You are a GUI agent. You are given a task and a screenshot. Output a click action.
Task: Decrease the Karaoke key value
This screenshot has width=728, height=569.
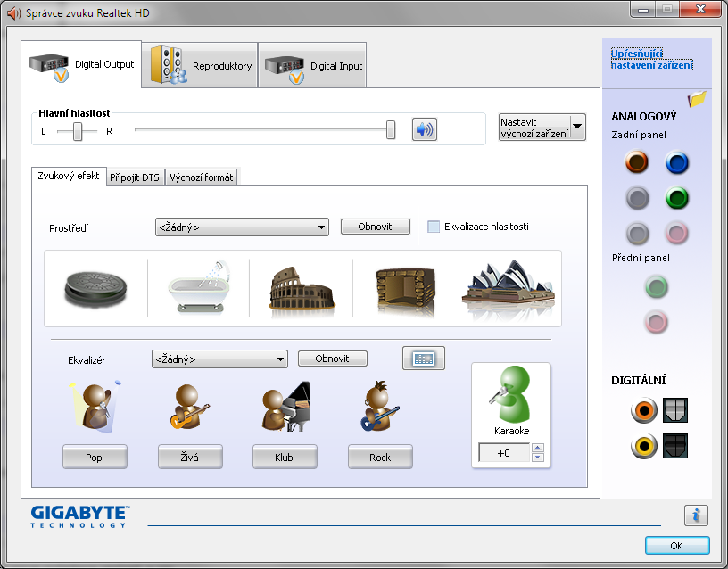coord(538,458)
